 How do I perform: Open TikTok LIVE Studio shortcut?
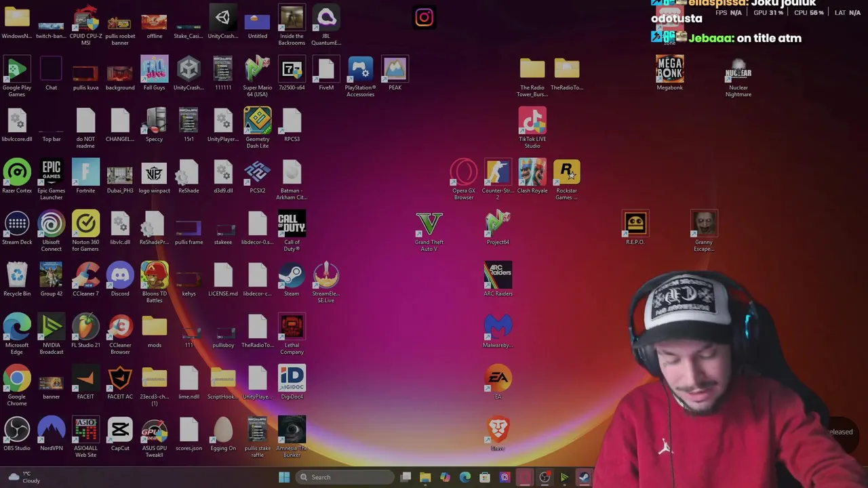[x=532, y=128]
